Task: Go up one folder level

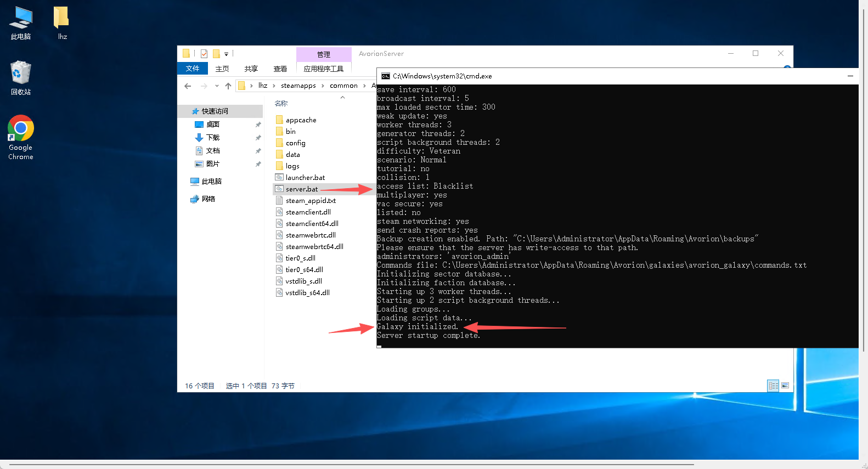Action: (228, 86)
